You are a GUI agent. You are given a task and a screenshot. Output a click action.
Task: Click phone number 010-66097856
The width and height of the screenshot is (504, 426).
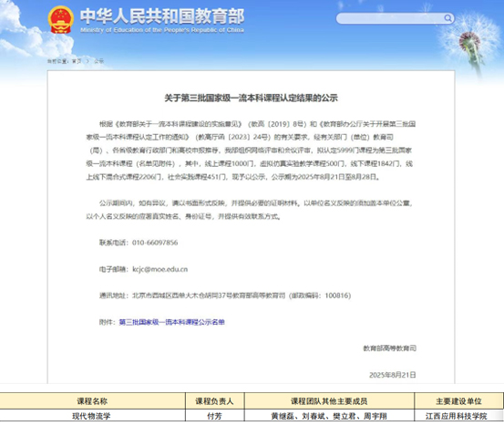point(155,243)
